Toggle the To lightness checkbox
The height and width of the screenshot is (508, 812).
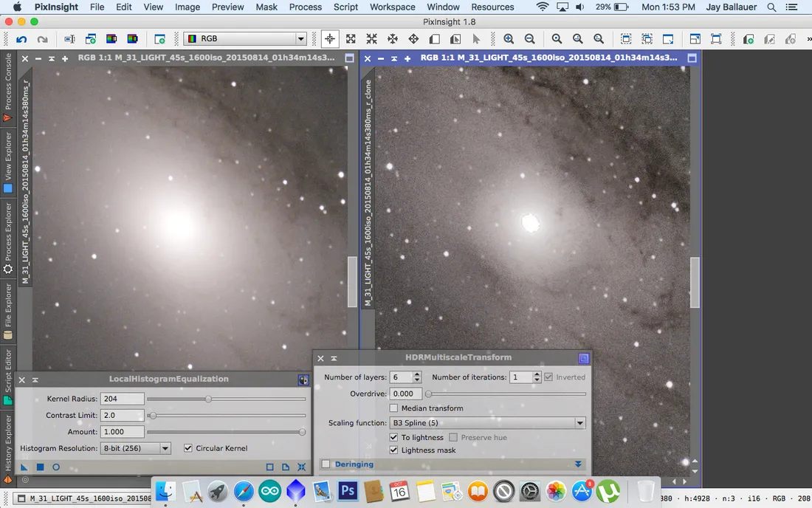pyautogui.click(x=393, y=437)
